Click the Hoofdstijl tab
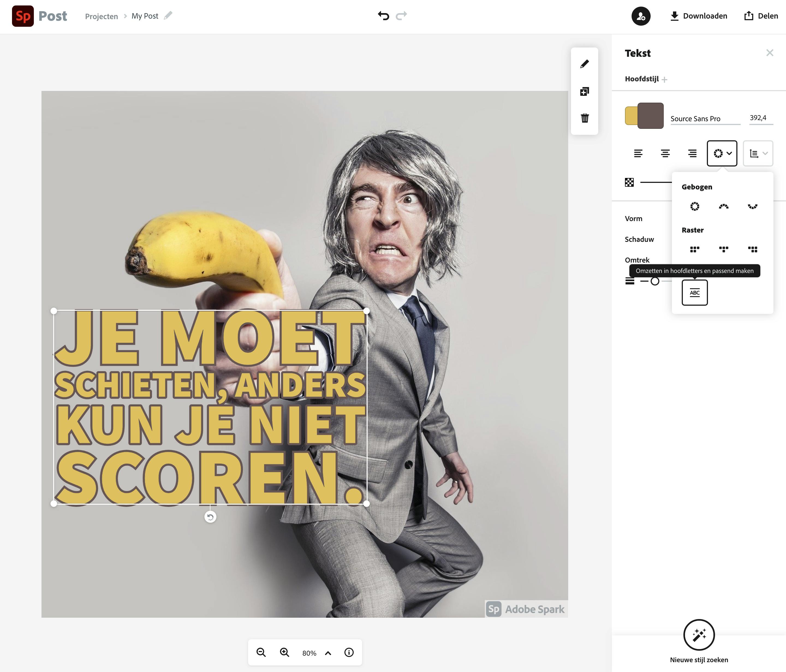Viewport: 786px width, 672px height. pos(641,79)
